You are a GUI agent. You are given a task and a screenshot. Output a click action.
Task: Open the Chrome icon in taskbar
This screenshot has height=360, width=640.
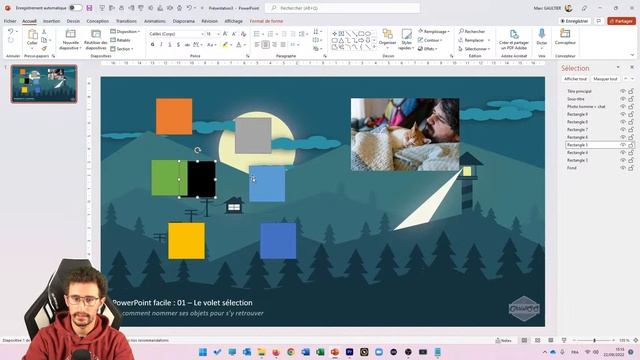(x=291, y=352)
